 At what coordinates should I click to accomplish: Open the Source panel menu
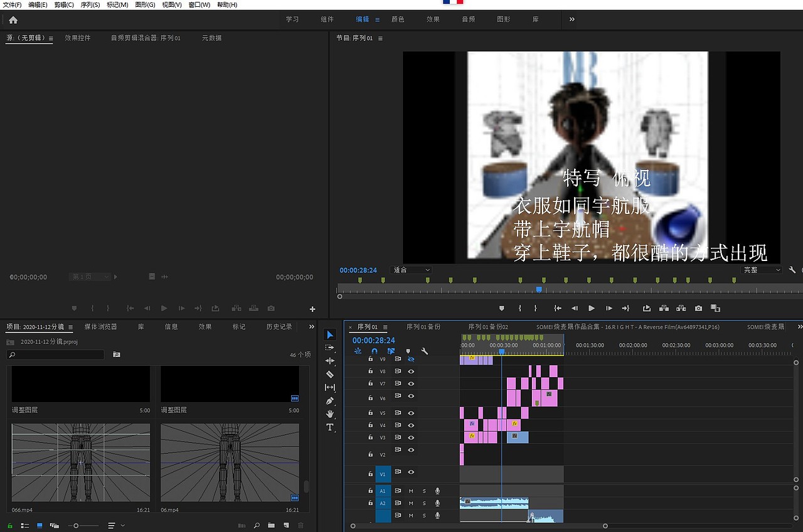[x=51, y=38]
